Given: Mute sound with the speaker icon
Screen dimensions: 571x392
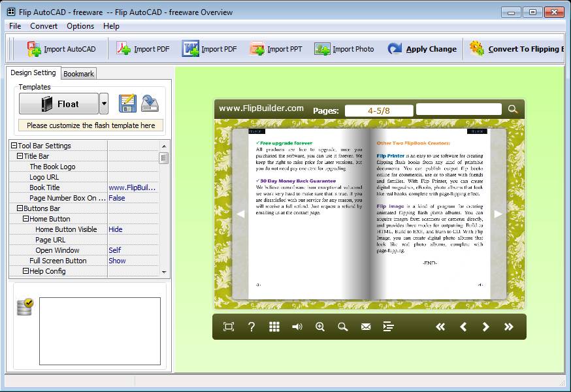Looking at the screenshot, I should coord(297,327).
